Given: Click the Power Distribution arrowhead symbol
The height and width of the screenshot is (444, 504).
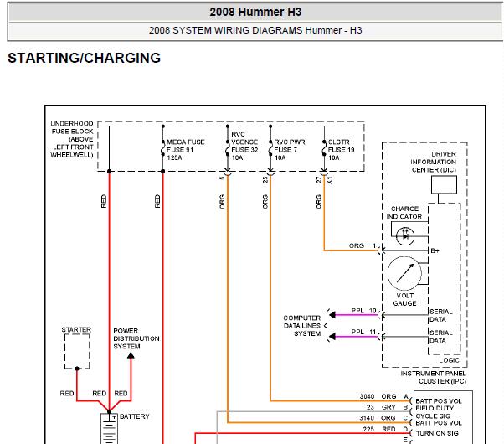Looking at the screenshot, I should coord(131,355).
